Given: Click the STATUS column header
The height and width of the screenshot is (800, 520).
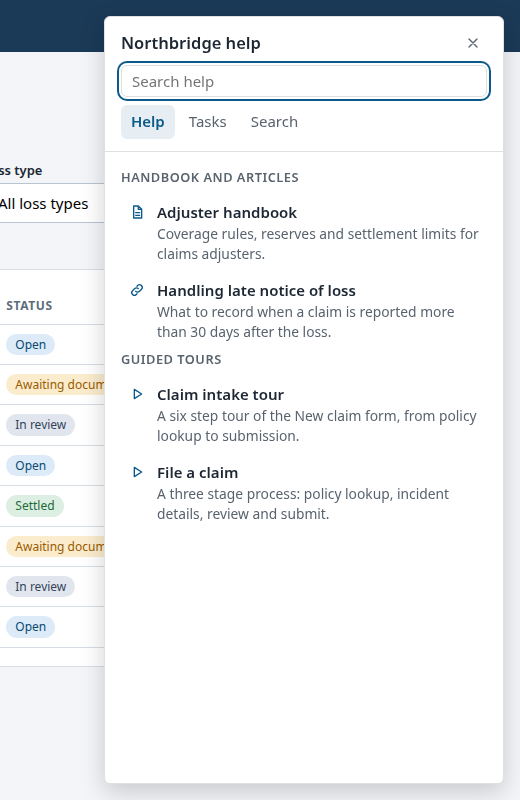Looking at the screenshot, I should [29, 306].
